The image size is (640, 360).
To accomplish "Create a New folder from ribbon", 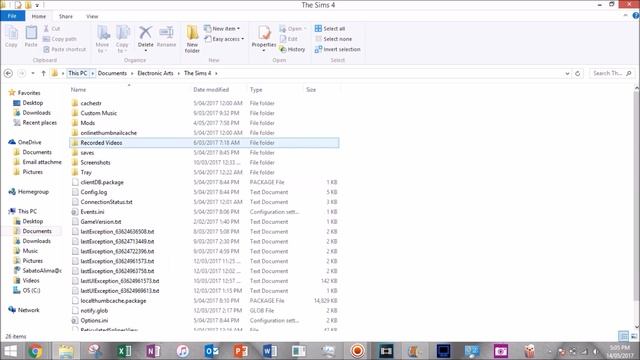I will coord(192,39).
